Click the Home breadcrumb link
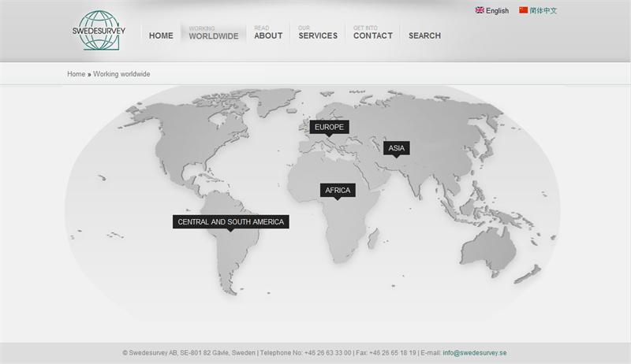This screenshot has height=364, width=631. (x=76, y=74)
